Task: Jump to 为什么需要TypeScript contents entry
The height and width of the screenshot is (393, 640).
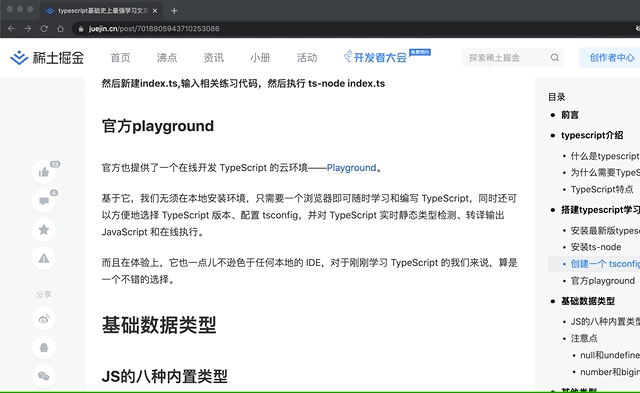Action: 605,173
